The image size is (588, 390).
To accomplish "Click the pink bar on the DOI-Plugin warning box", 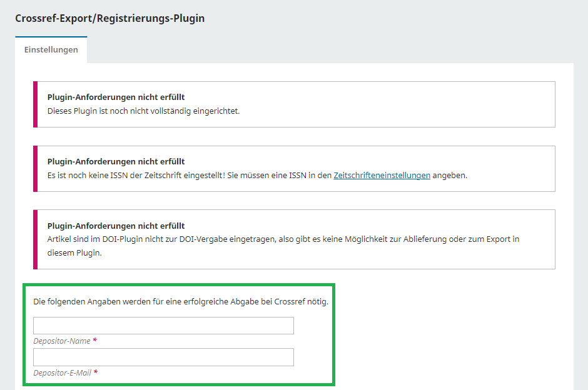I will [x=35, y=239].
